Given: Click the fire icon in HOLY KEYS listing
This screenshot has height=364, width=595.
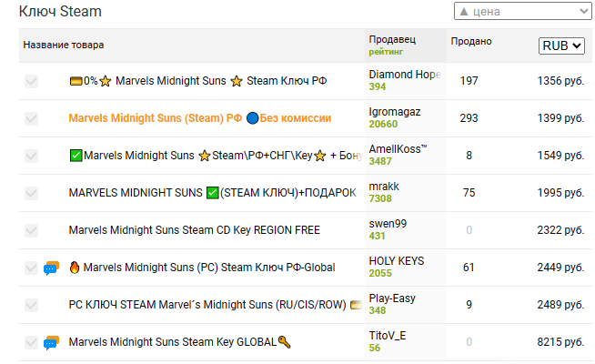Looking at the screenshot, I should (75, 268).
